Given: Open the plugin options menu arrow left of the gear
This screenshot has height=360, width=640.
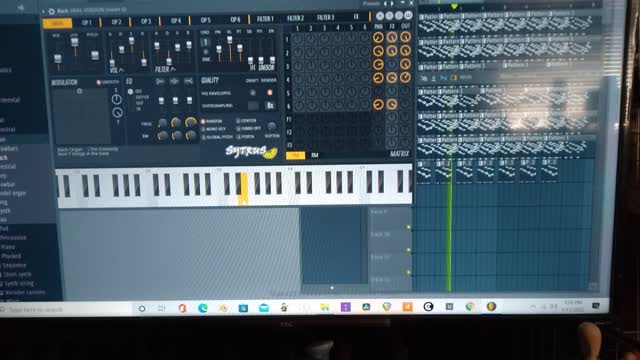Looking at the screenshot, I should (44, 11).
